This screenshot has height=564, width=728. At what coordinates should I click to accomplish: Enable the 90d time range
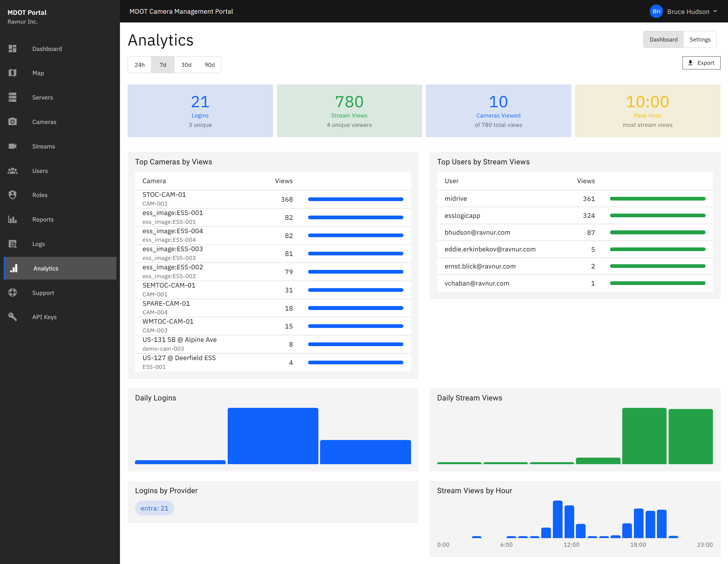(210, 65)
